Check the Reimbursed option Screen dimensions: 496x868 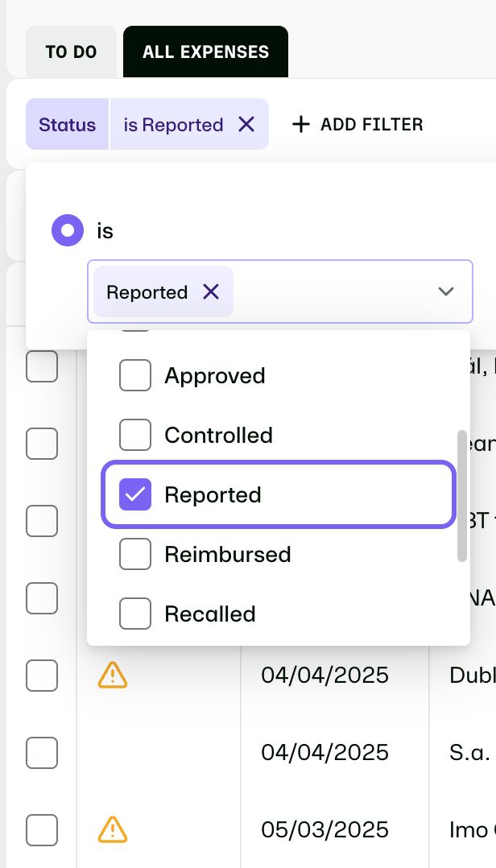(x=135, y=554)
